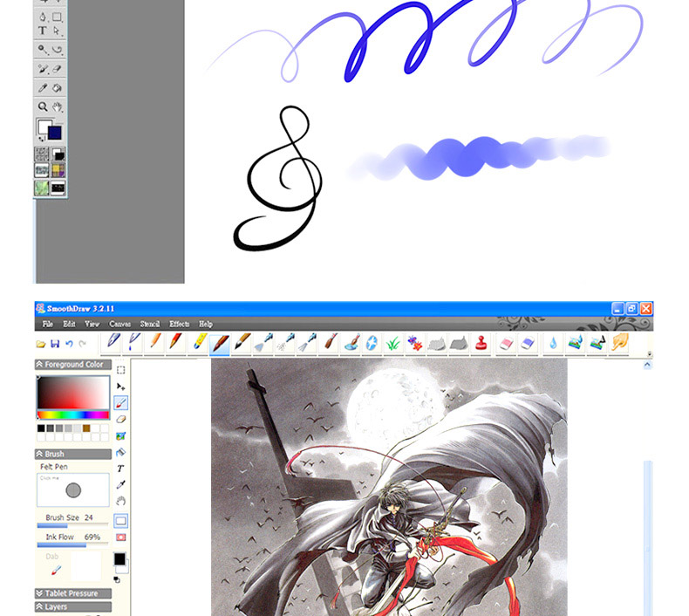Open the Effects menu

click(180, 324)
